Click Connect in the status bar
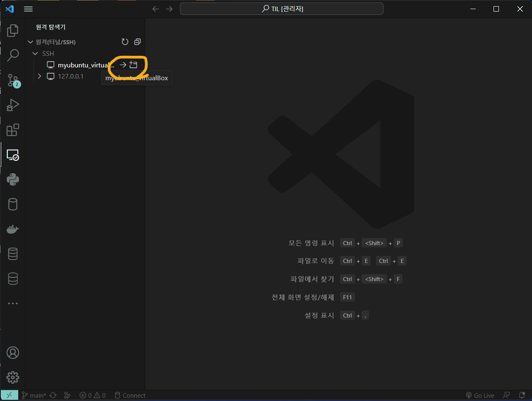Screen dimensions: 532x401 tap(130, 395)
